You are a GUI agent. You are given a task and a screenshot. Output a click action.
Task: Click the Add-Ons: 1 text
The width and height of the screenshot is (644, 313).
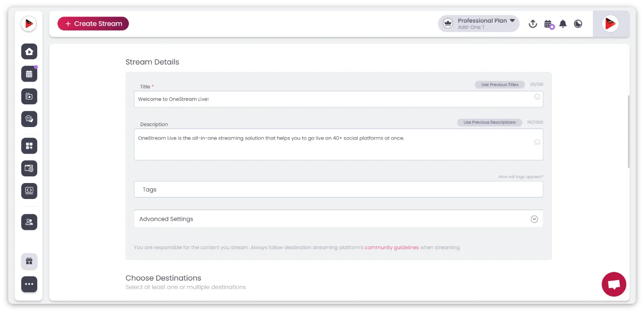coord(471,28)
